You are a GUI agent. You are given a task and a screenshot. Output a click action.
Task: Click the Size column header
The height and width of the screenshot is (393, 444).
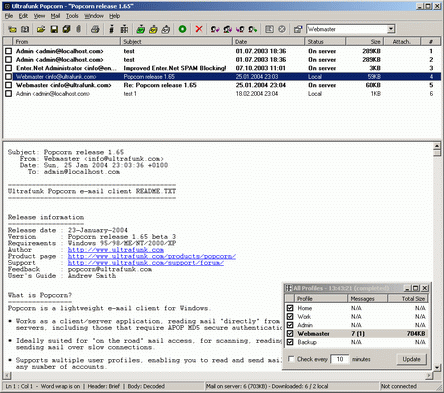364,42
